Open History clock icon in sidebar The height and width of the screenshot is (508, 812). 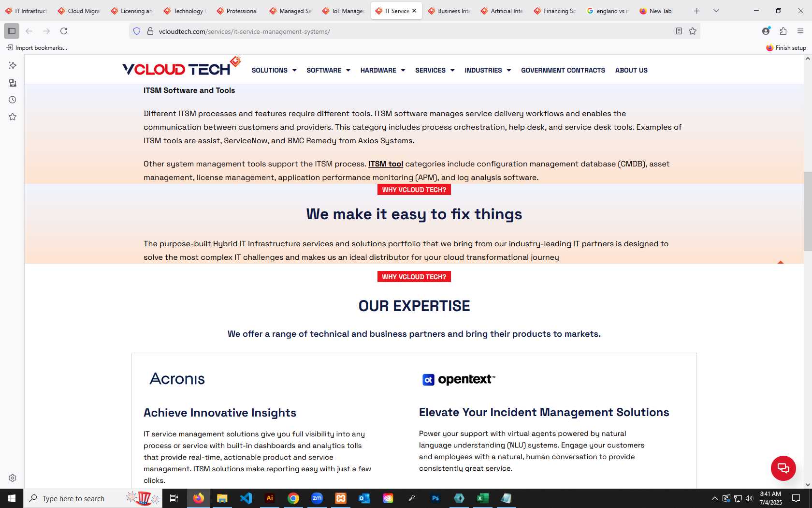click(13, 100)
